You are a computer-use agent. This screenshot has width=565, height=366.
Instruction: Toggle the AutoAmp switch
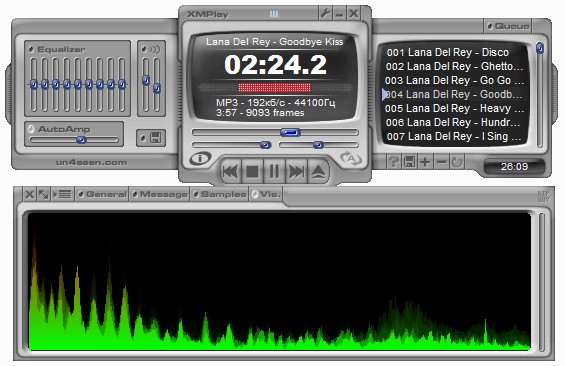[x=31, y=129]
